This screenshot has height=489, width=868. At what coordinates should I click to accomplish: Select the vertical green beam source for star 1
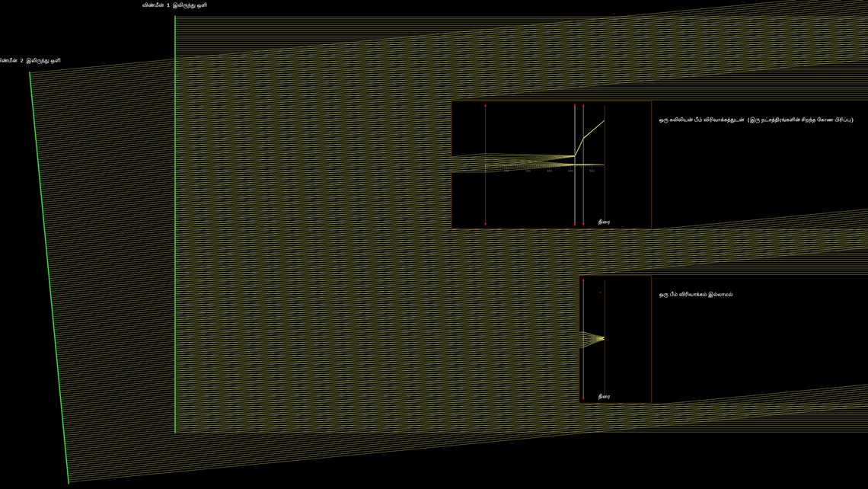click(x=175, y=229)
